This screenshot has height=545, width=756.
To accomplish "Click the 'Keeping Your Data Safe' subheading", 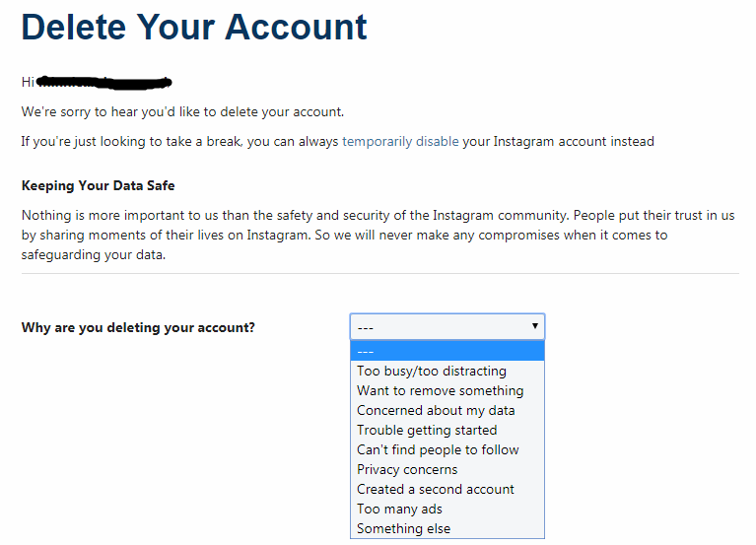I will (x=98, y=185).
